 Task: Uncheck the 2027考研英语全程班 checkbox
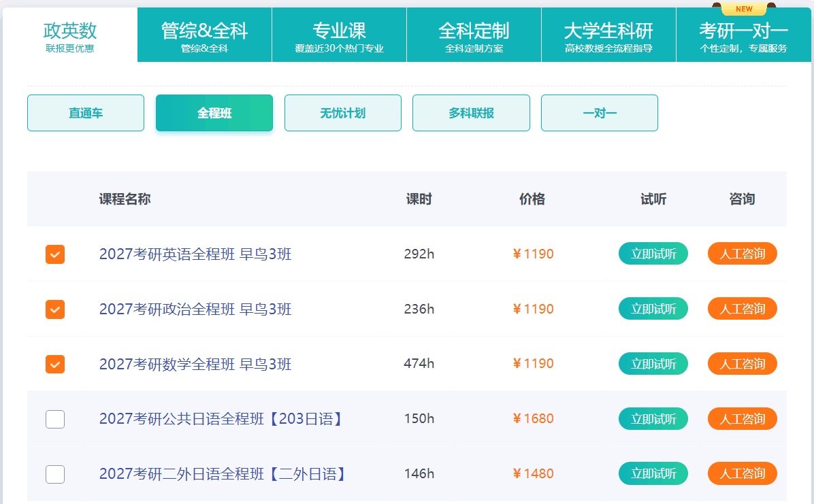click(x=55, y=254)
